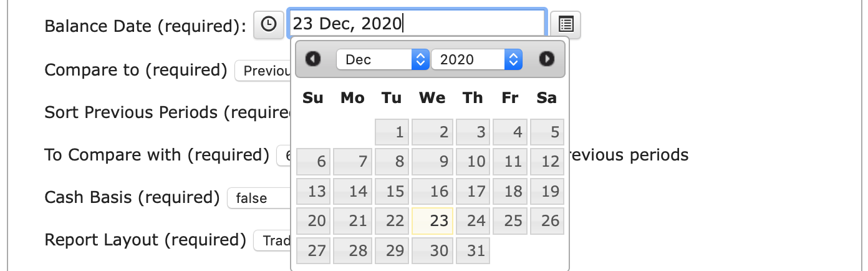
Task: Select December 10 on the calendar
Action: coord(473,162)
